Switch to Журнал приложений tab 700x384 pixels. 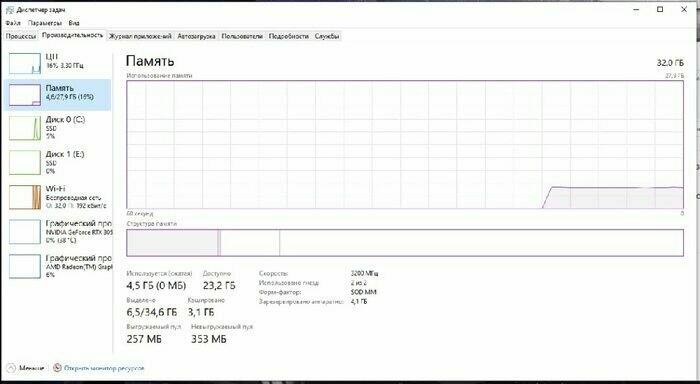pyautogui.click(x=140, y=37)
